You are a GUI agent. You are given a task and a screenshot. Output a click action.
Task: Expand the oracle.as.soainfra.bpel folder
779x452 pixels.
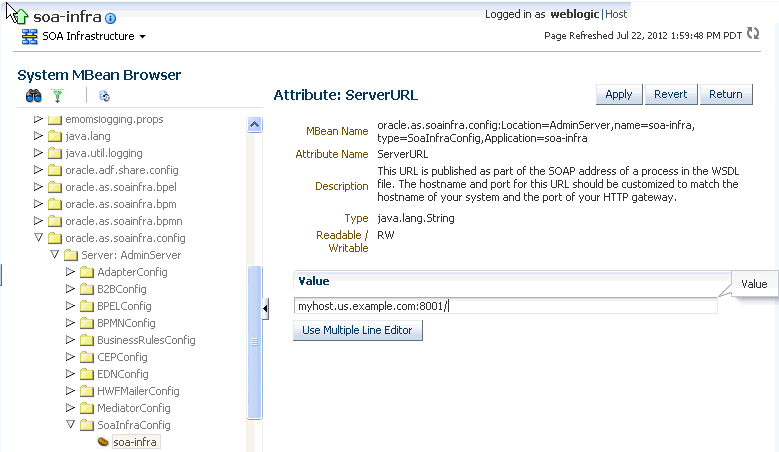point(38,186)
